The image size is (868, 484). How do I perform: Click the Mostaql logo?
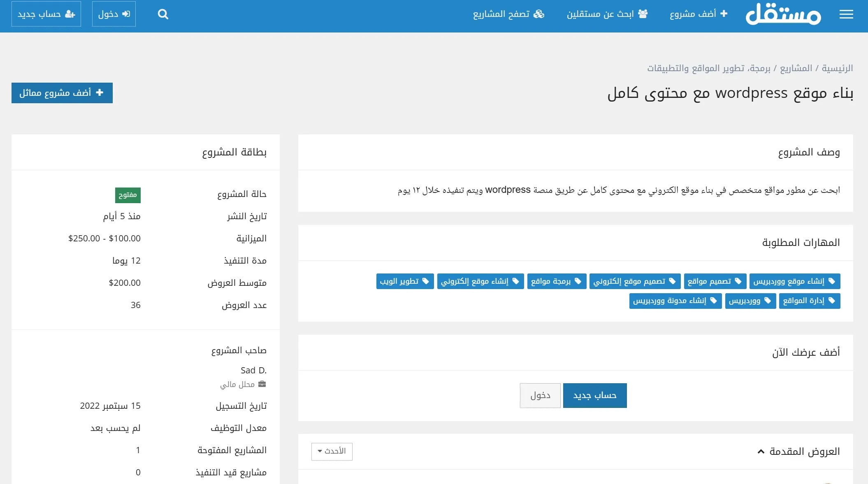tap(783, 14)
